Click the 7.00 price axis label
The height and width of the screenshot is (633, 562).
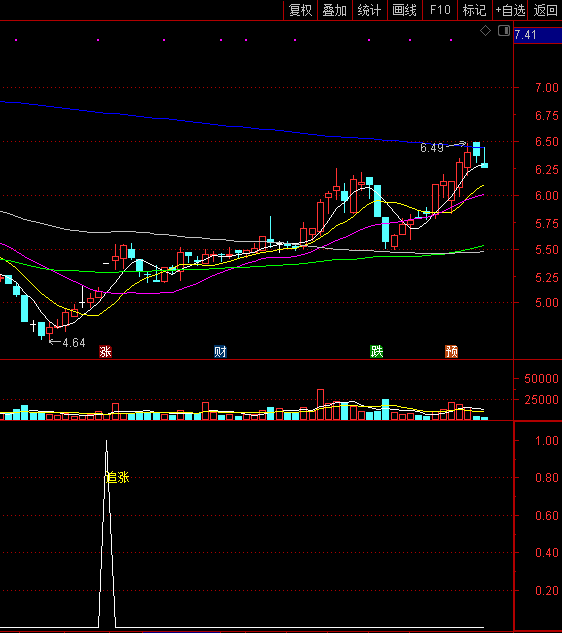tap(547, 88)
